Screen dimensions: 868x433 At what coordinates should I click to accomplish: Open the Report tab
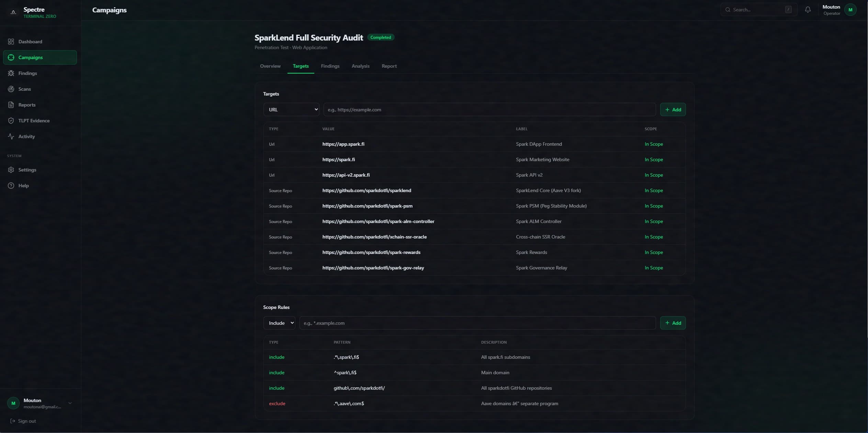coord(389,66)
